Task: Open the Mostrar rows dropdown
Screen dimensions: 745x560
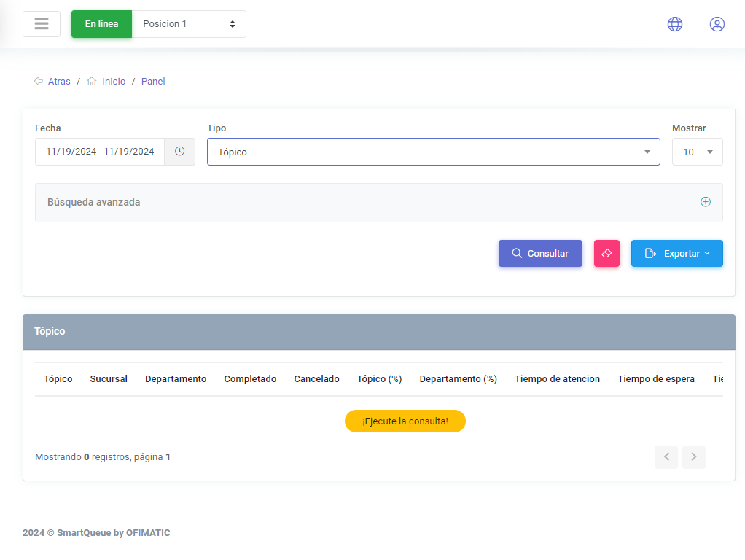Action: [697, 152]
